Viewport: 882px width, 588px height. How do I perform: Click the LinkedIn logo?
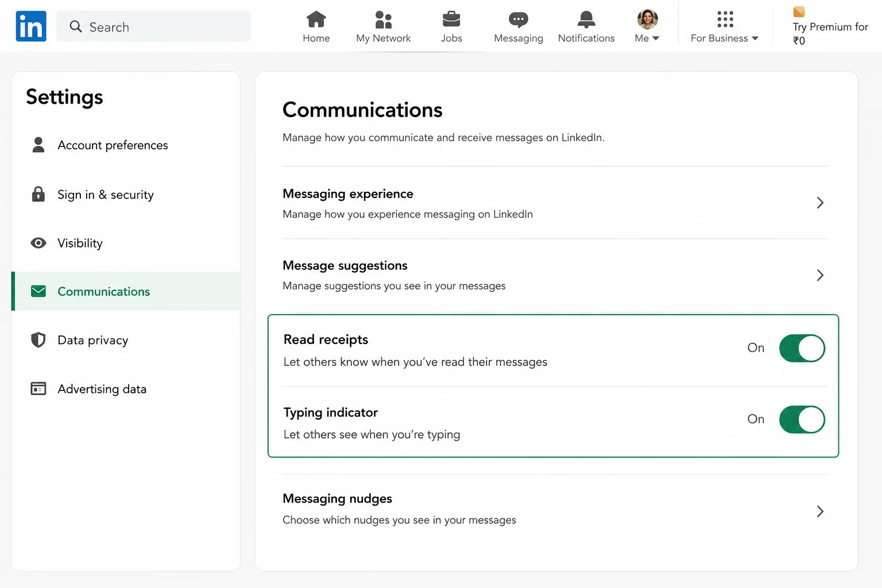coord(31,26)
